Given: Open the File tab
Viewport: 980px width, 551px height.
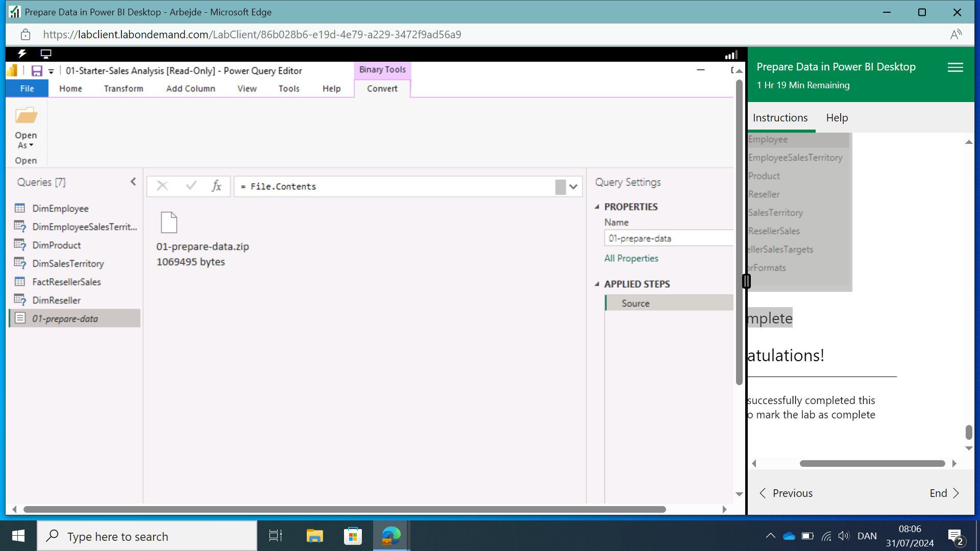Looking at the screenshot, I should [27, 88].
